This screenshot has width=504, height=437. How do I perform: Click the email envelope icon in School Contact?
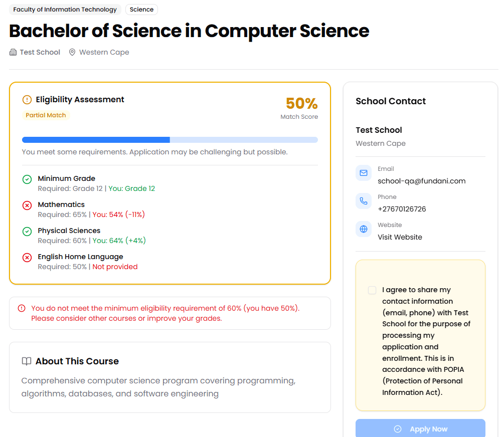coord(364,173)
